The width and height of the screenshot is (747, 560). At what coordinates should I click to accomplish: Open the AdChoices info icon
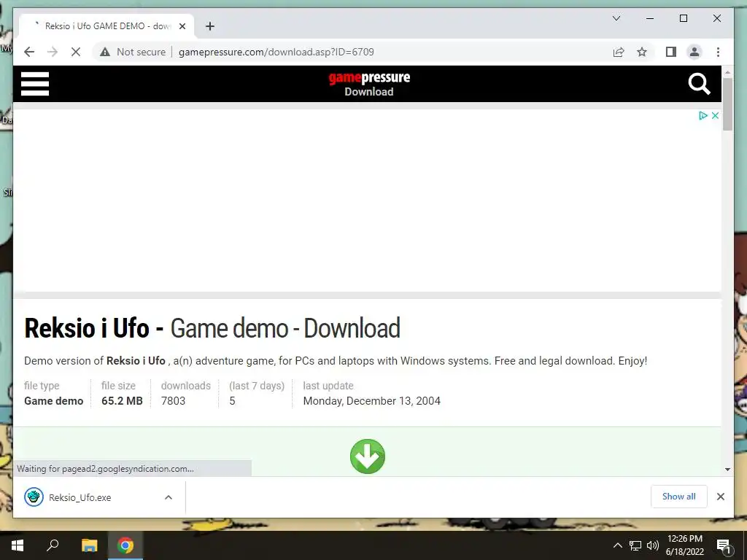(703, 115)
